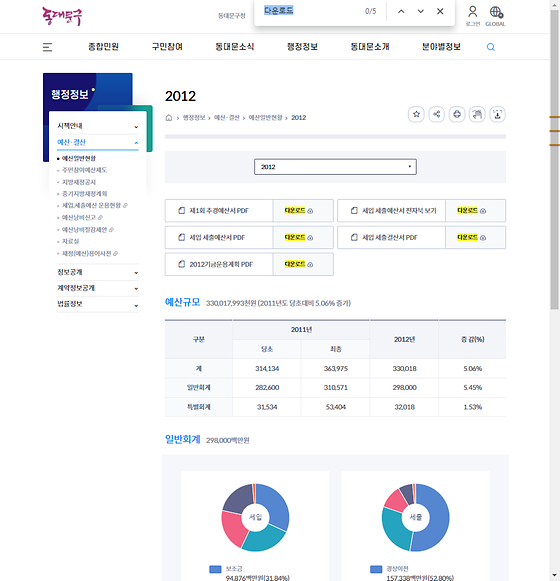Click the 31,534 cell in the 특별회계 row
Image resolution: width=560 pixels, height=581 pixels.
(267, 407)
